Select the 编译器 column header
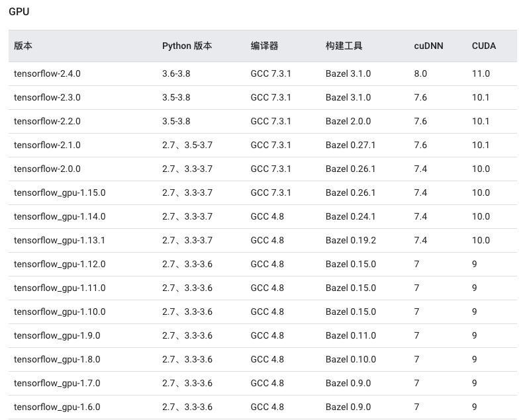This screenshot has width=531, height=420. click(x=264, y=46)
